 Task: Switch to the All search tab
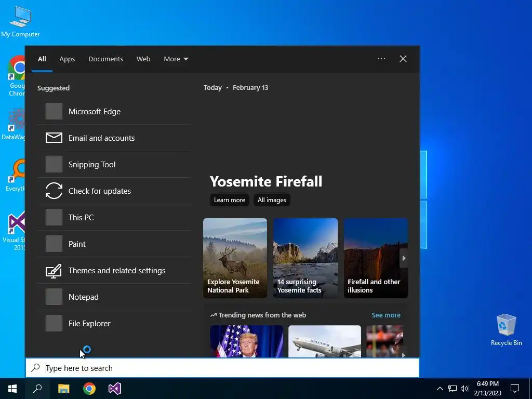point(42,59)
